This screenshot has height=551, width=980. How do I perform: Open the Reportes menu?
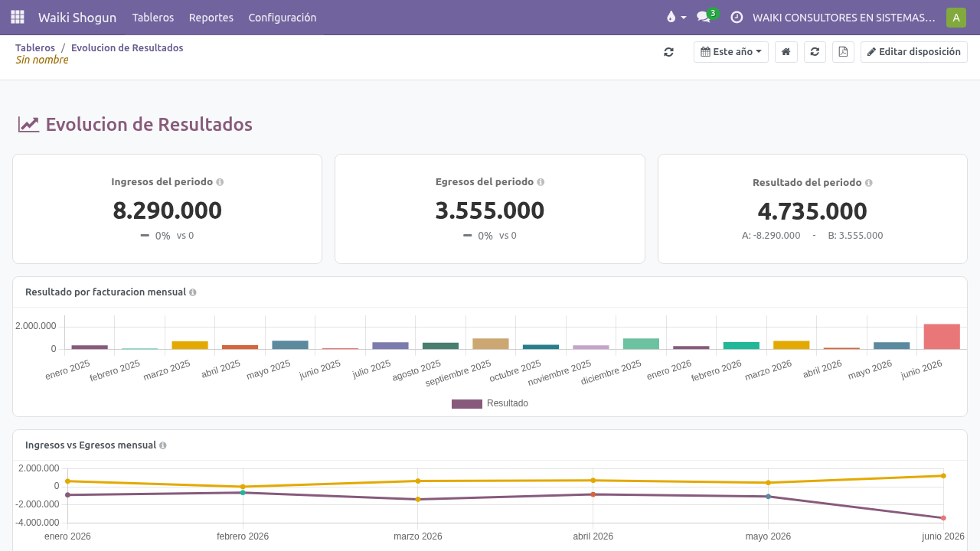point(211,17)
